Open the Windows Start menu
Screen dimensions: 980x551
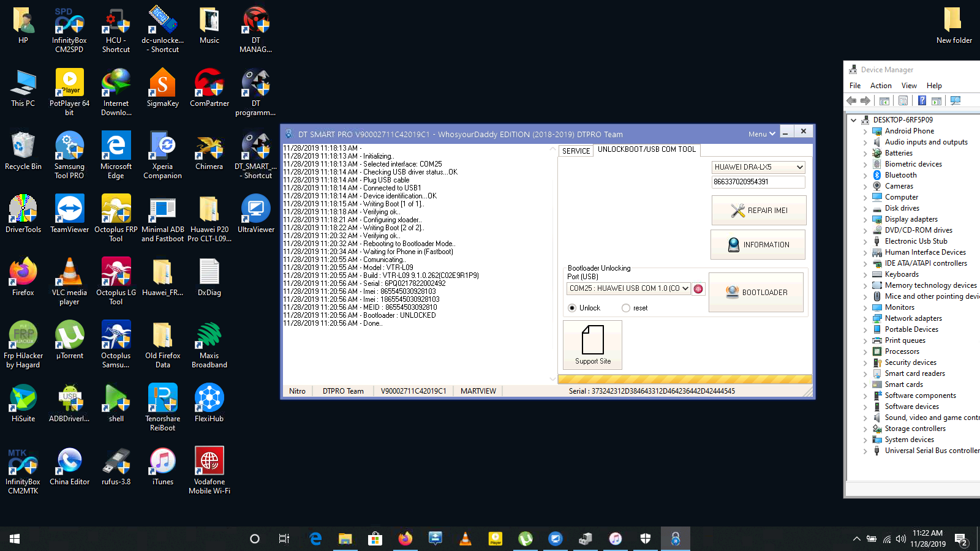point(15,539)
